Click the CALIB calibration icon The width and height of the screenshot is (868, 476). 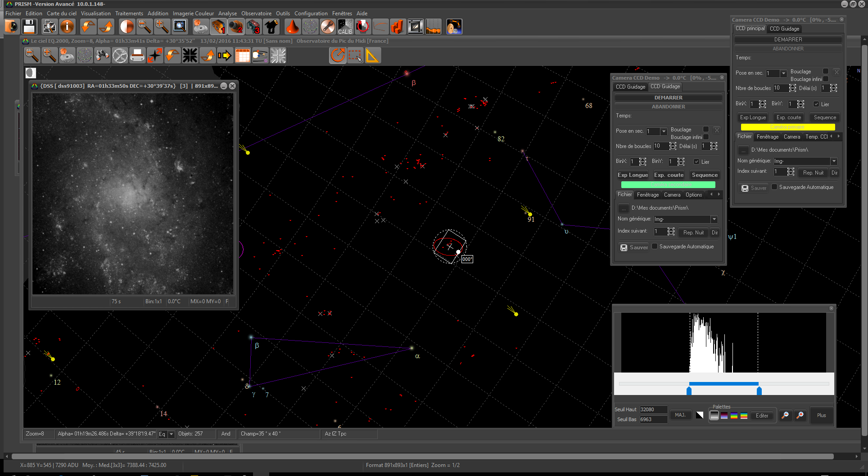[345, 27]
